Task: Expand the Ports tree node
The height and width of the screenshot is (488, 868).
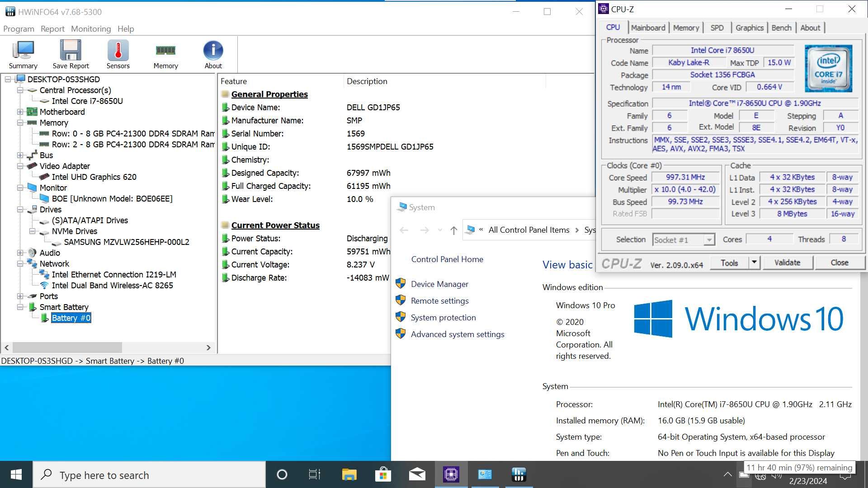Action: tap(20, 296)
